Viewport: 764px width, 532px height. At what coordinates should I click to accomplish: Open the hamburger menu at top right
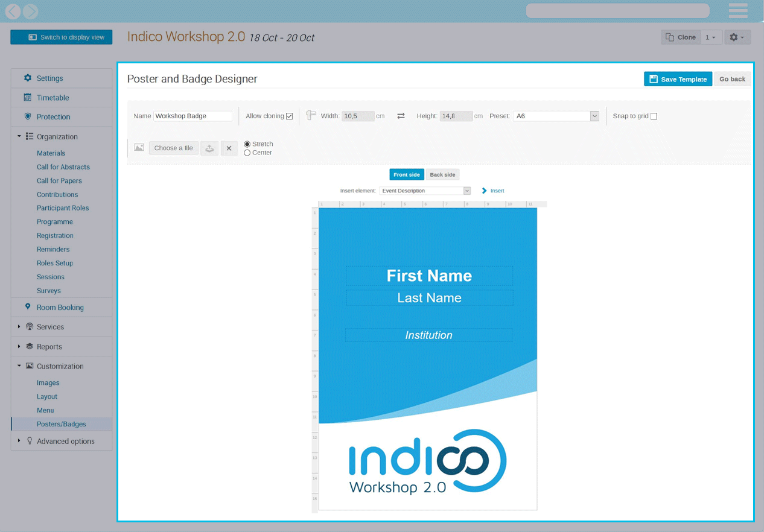(x=738, y=11)
